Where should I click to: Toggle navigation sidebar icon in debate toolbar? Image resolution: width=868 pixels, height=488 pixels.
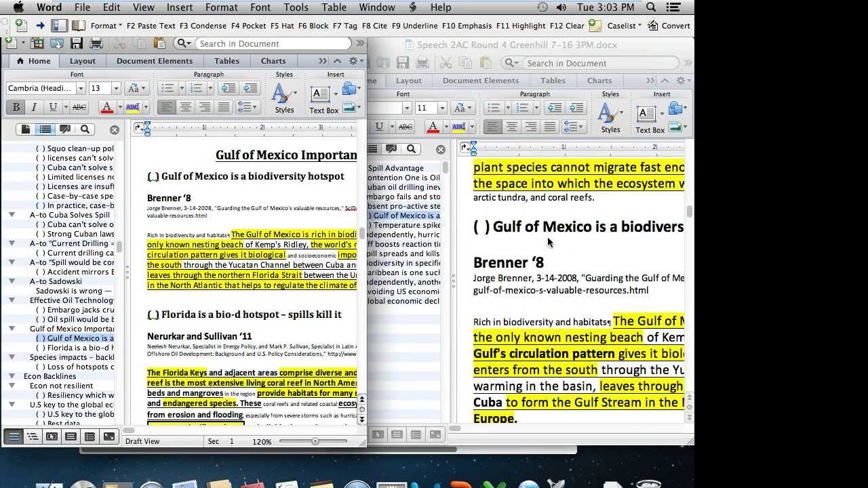coord(59,26)
